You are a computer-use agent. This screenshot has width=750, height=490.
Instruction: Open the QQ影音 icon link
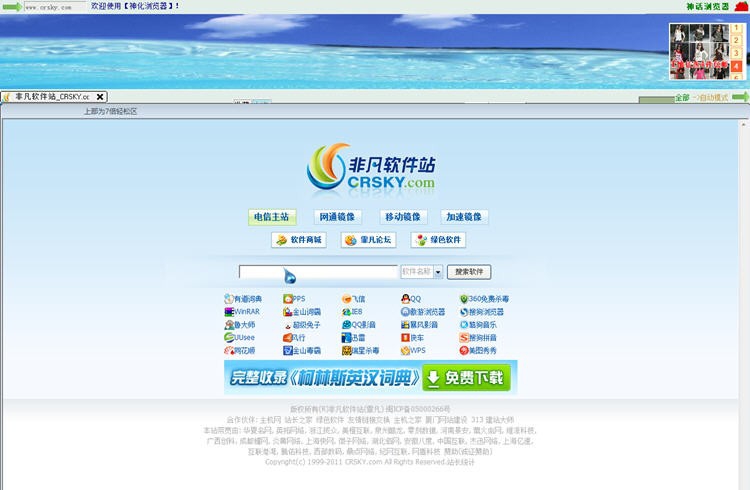(x=359, y=325)
